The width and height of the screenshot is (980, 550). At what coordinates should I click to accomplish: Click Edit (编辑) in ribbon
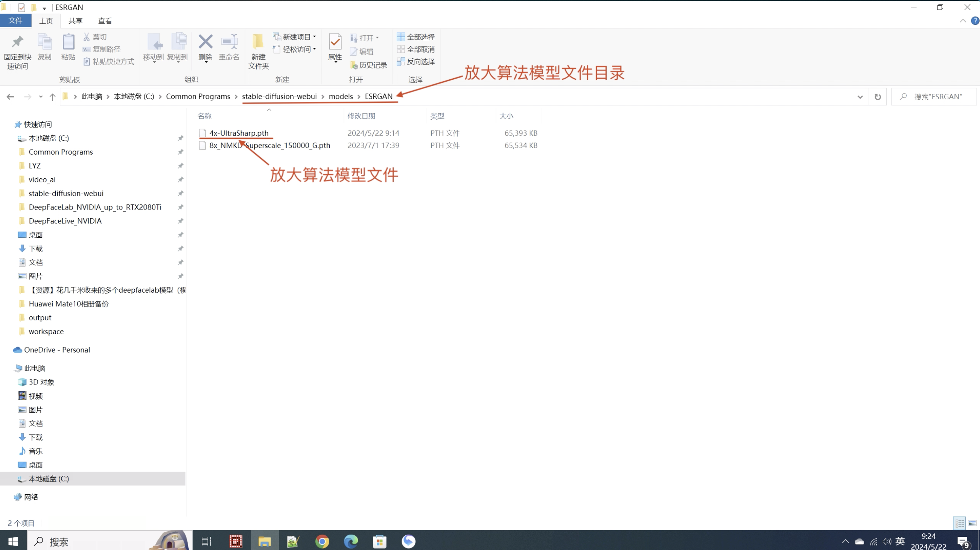[x=362, y=51]
